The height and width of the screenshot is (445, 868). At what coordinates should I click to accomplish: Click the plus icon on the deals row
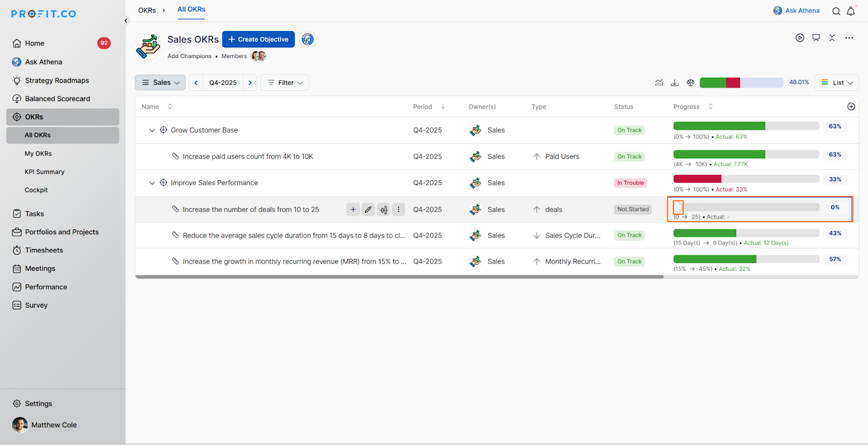[353, 209]
